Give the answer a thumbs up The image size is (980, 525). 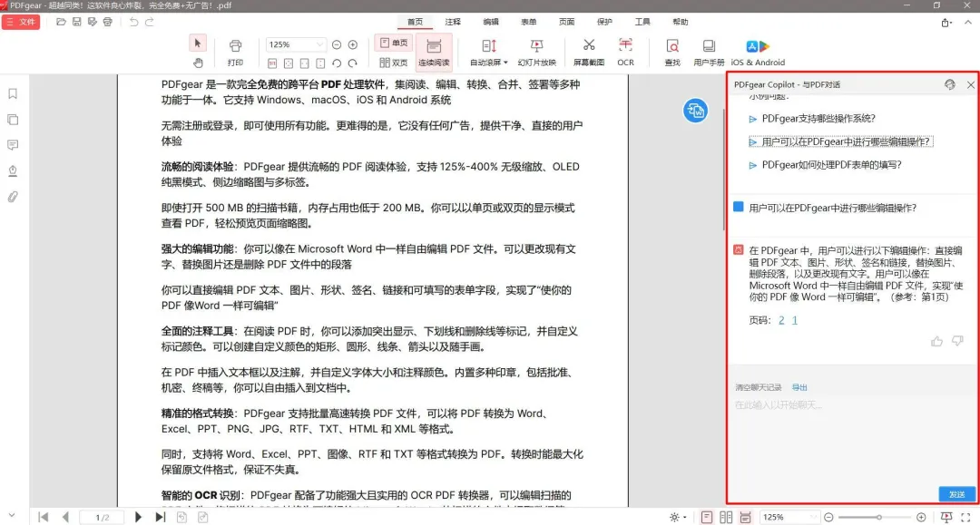(x=936, y=341)
